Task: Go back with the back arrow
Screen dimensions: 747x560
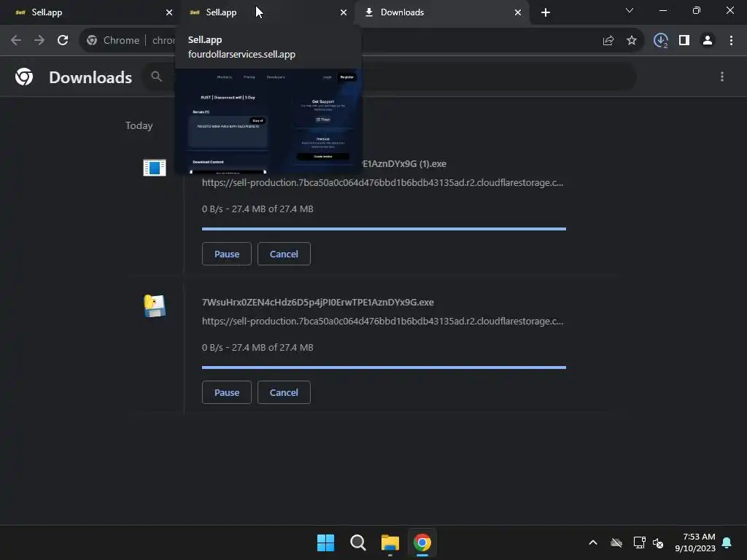Action: pos(16,41)
